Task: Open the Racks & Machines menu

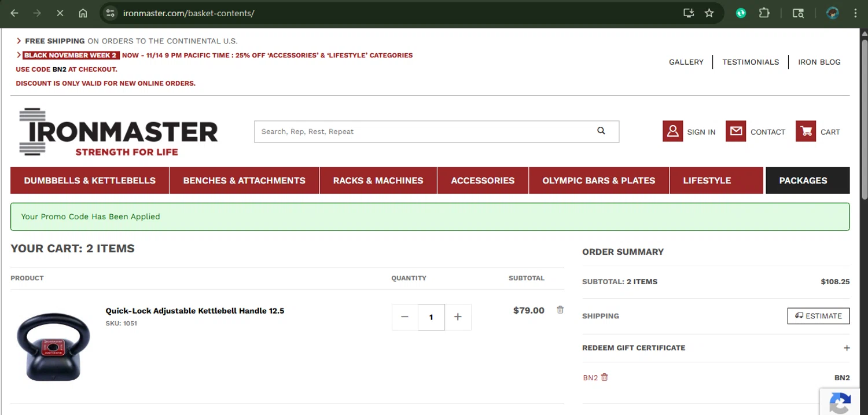Action: [x=378, y=181]
